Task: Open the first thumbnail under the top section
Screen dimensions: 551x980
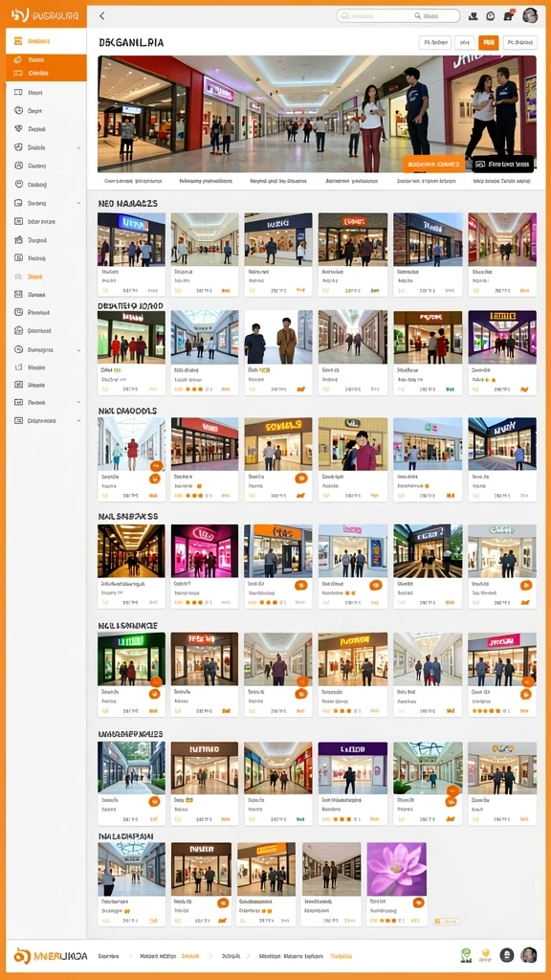Action: pyautogui.click(x=131, y=239)
